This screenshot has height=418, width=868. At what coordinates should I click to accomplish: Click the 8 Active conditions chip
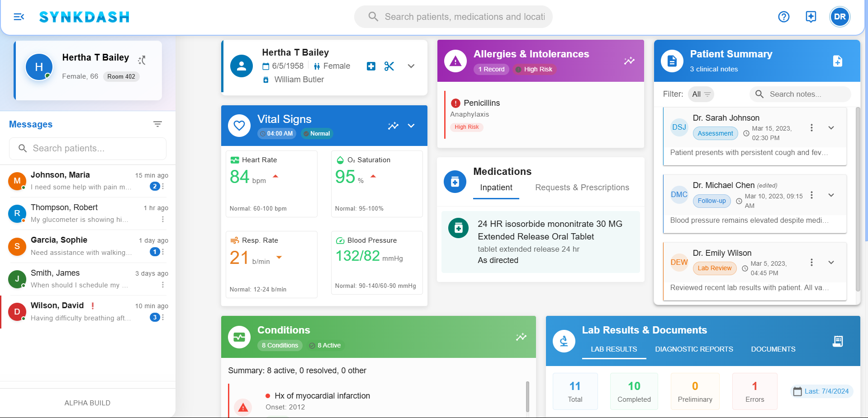(325, 345)
